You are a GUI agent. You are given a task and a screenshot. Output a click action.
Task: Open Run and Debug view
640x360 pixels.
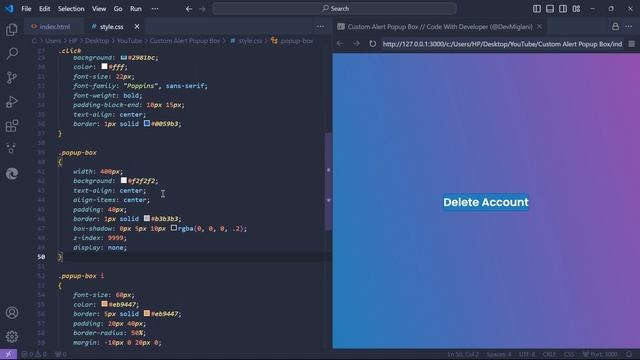12,102
